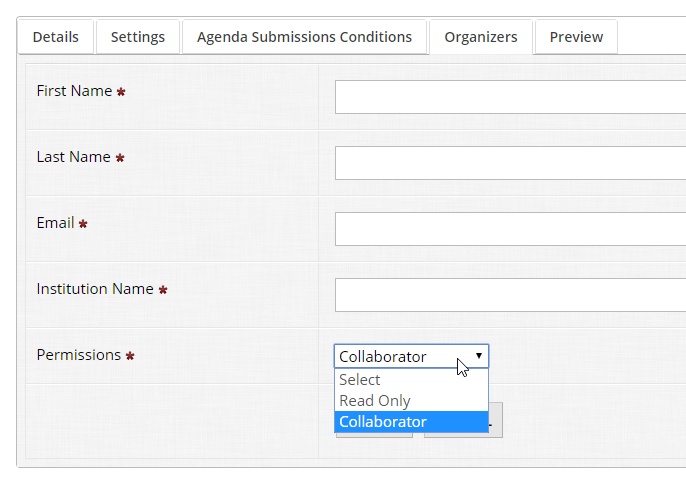
Task: Click the red asterisk beside Permissions
Action: (130, 356)
